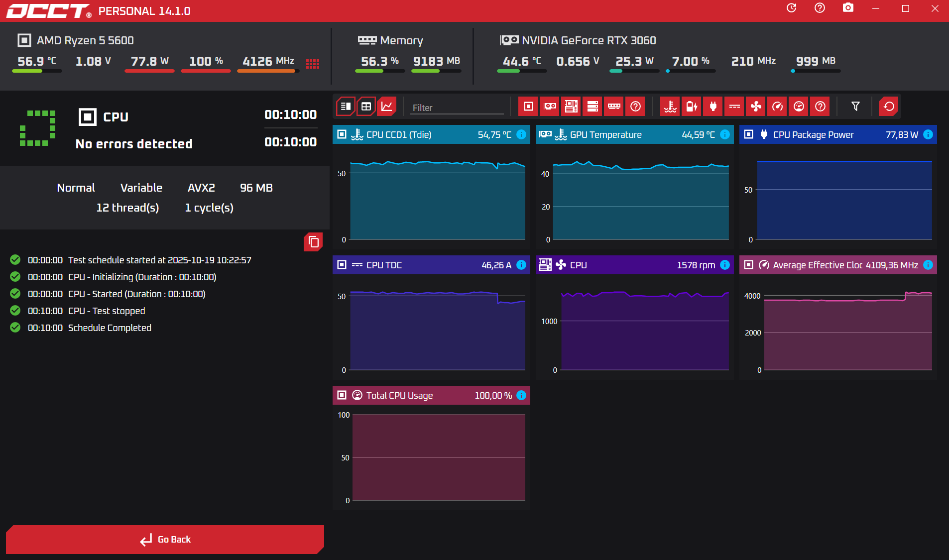Toggle GPU hardware sensor filter

tap(550, 107)
